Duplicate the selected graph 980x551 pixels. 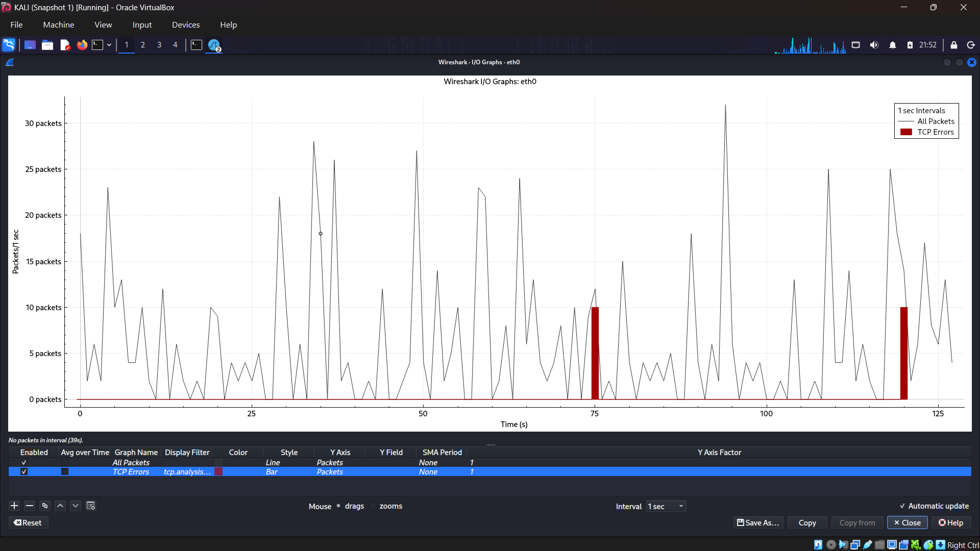click(x=45, y=506)
